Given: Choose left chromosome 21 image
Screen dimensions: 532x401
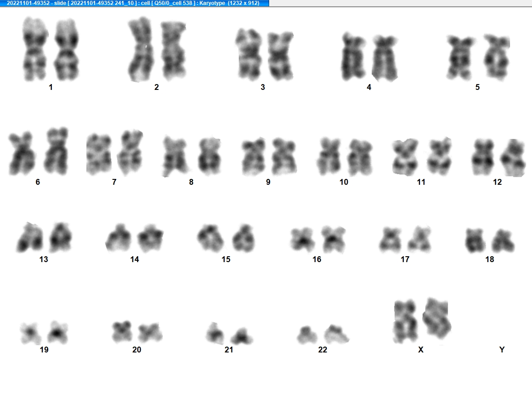Looking at the screenshot, I should click(215, 333).
